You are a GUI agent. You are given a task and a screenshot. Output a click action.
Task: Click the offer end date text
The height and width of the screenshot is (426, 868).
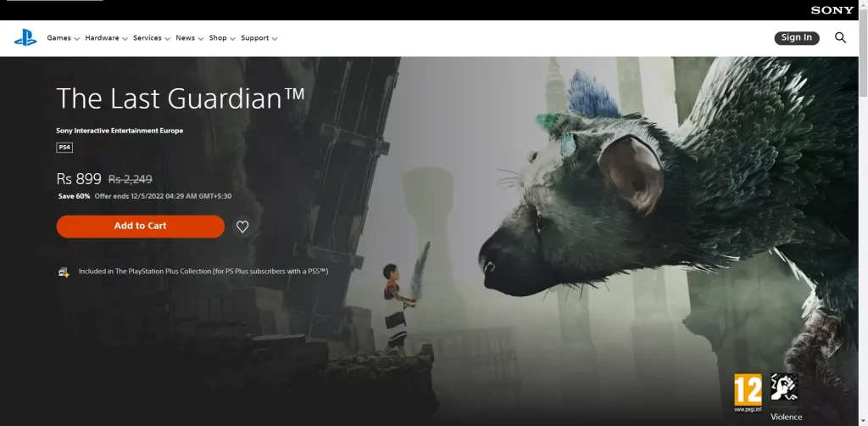(163, 196)
